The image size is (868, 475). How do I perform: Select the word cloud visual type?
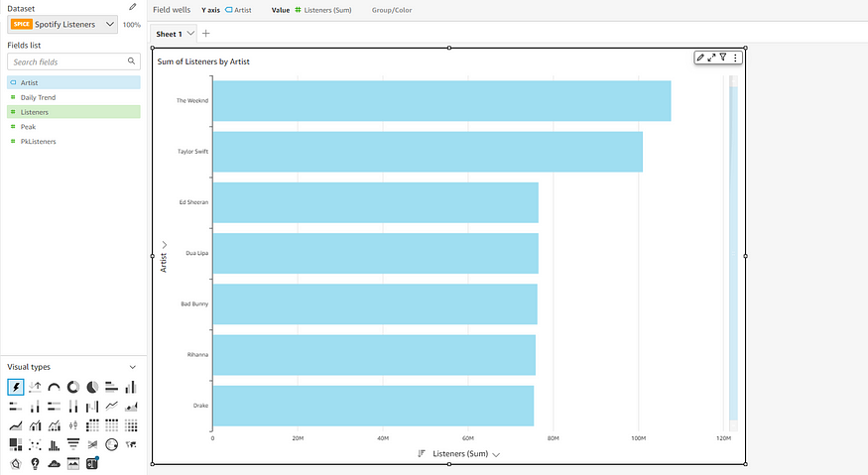(x=54, y=463)
